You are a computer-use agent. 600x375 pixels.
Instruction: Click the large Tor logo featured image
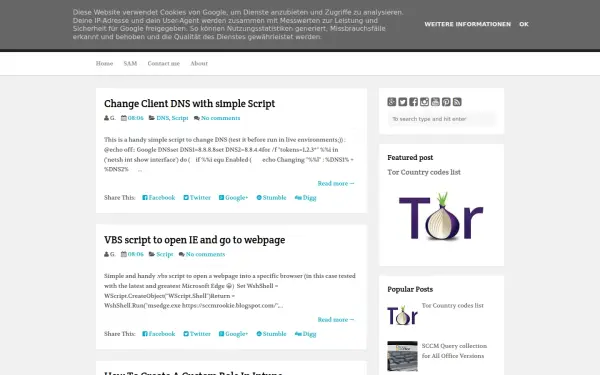[441, 217]
